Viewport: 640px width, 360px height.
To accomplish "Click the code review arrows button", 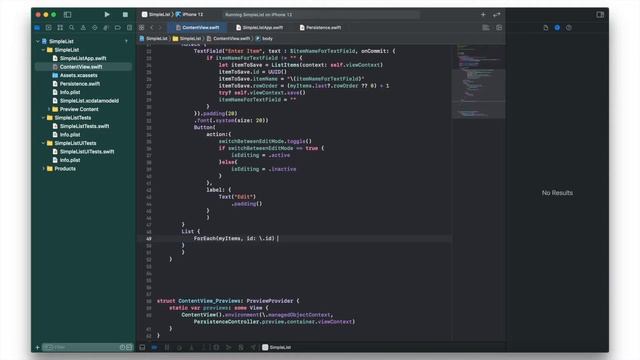I will click(497, 14).
